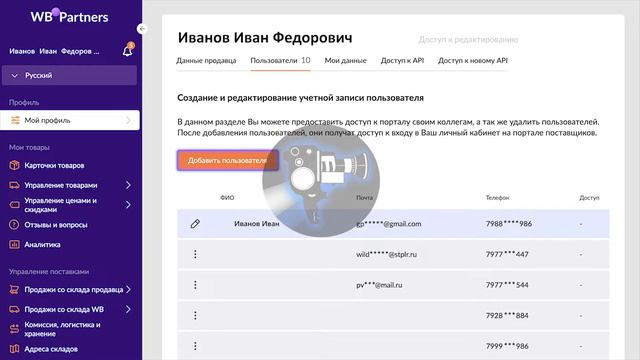Click the Адреса складов map icon

14,349
